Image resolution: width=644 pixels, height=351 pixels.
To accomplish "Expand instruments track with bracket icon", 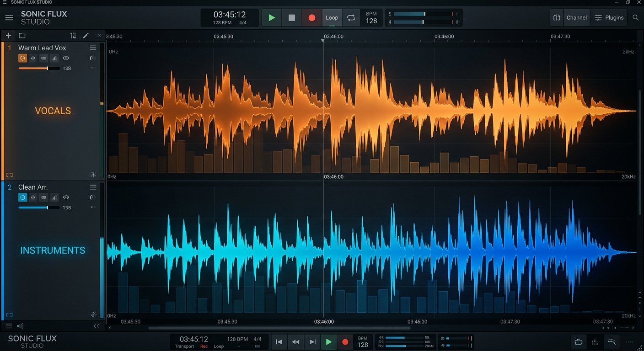I will point(9,315).
